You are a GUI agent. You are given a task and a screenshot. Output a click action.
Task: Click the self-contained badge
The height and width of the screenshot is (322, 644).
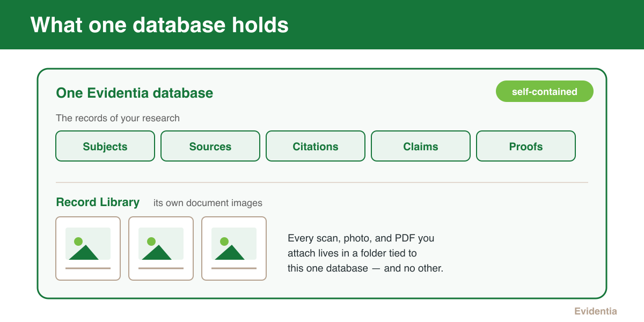click(x=545, y=91)
